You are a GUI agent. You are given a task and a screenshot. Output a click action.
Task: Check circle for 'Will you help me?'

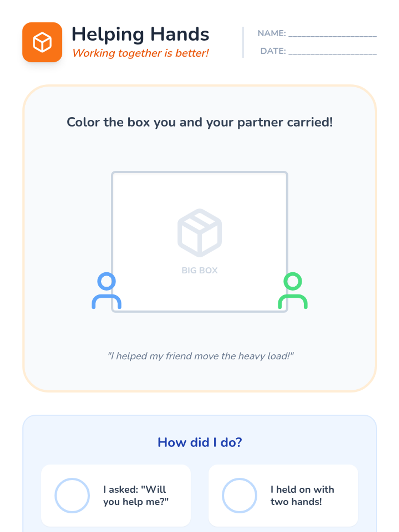(x=72, y=495)
